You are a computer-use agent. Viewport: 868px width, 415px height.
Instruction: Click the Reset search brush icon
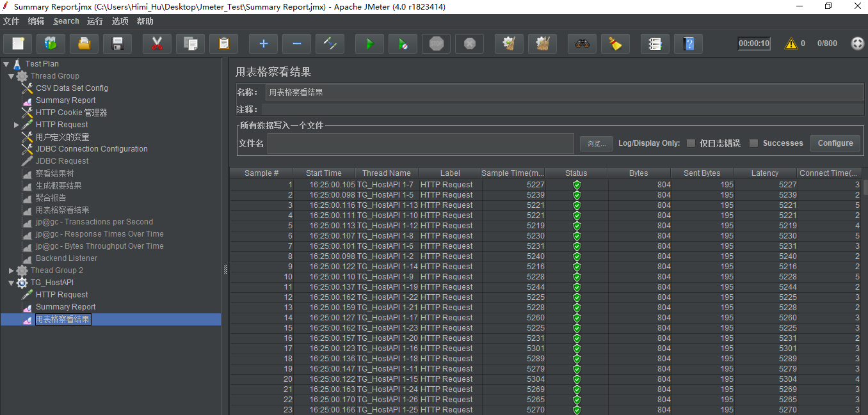[x=615, y=43]
